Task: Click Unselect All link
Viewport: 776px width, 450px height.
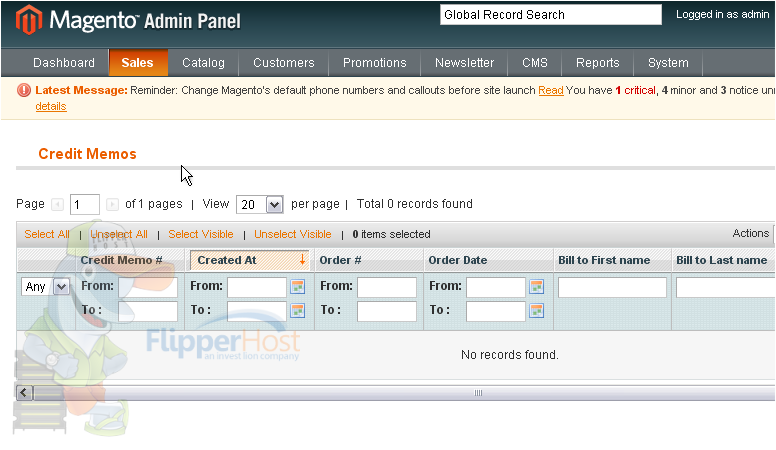Action: point(119,234)
